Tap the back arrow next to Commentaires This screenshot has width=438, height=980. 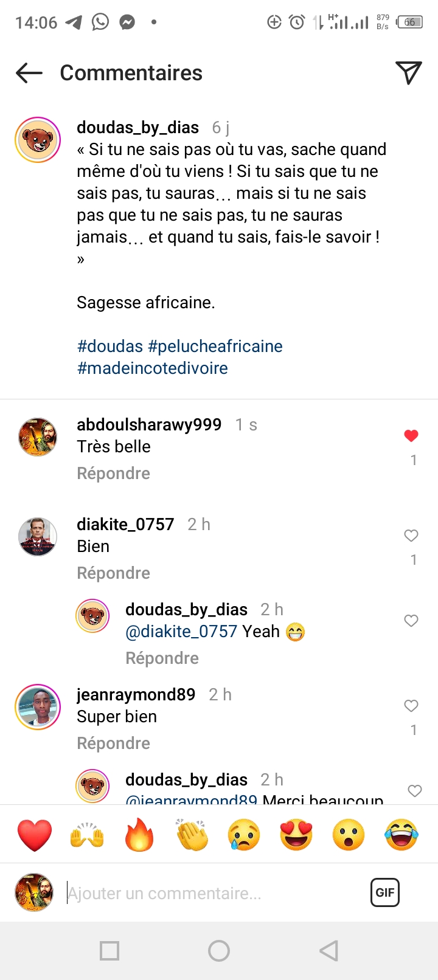pyautogui.click(x=29, y=73)
